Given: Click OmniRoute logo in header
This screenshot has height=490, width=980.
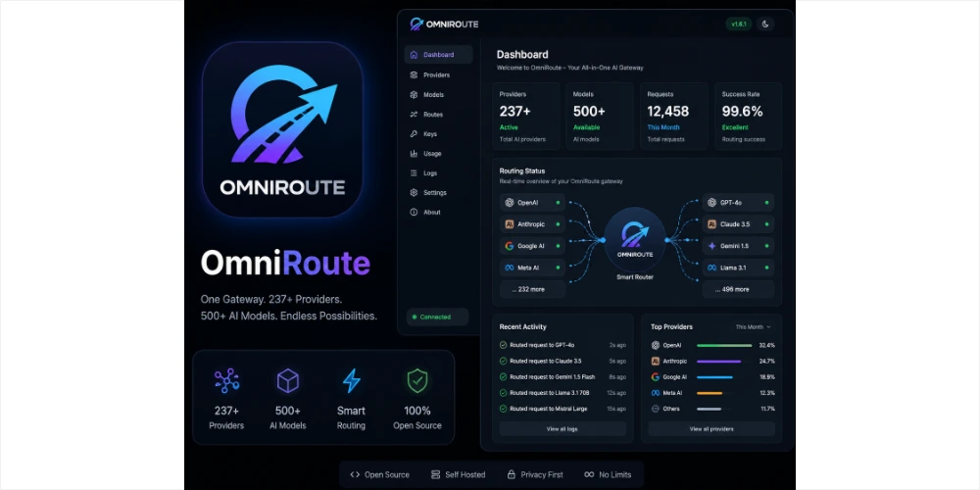Looking at the screenshot, I should (x=444, y=24).
